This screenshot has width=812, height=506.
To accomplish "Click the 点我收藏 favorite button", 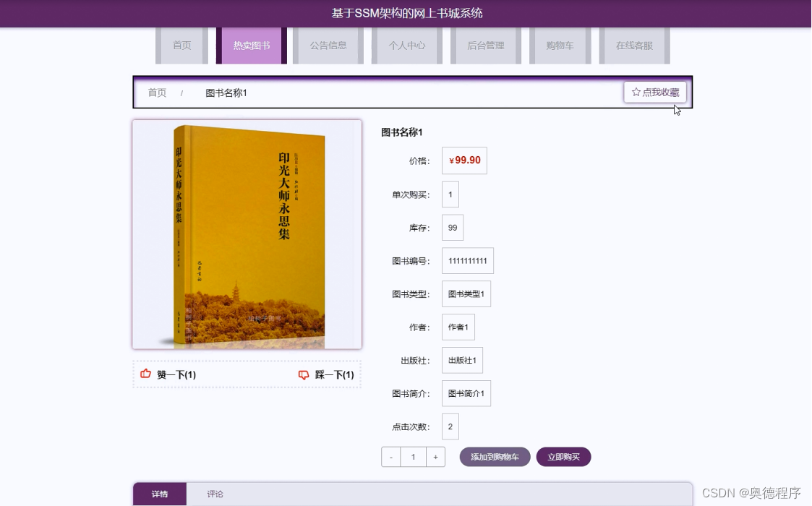I will pyautogui.click(x=654, y=92).
